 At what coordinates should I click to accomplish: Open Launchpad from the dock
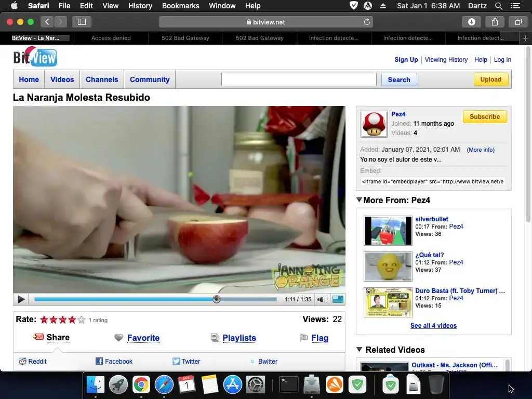click(118, 385)
